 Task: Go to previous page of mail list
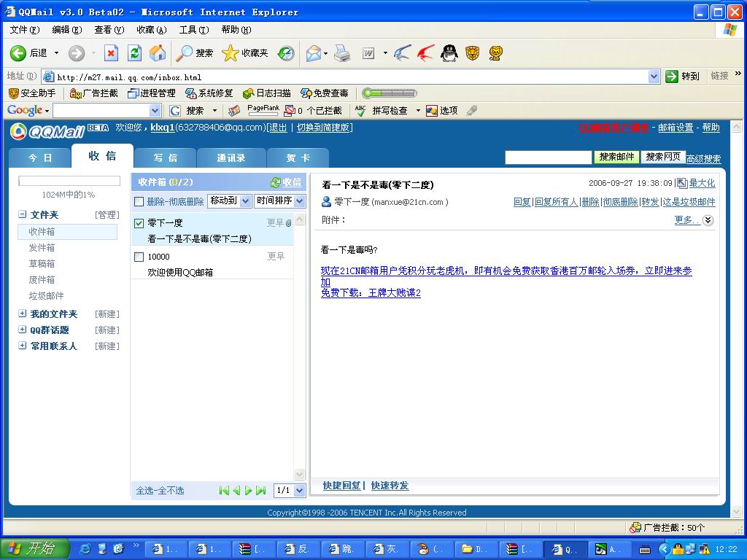click(x=236, y=491)
